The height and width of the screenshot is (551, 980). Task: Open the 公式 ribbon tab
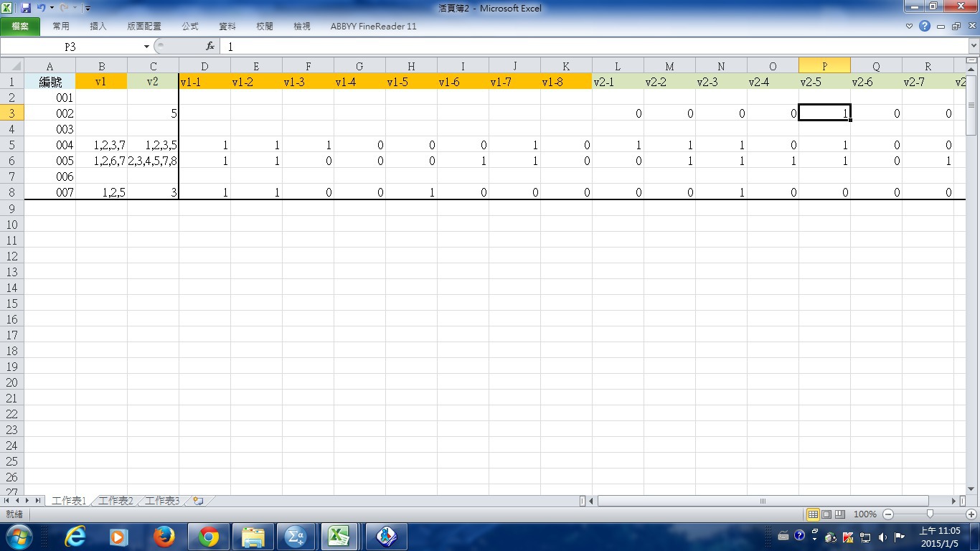pyautogui.click(x=190, y=27)
